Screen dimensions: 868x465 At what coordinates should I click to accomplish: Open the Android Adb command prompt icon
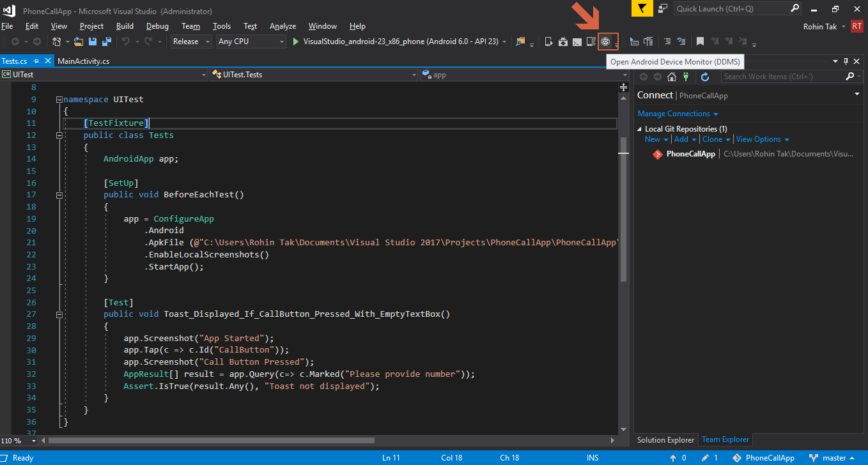[577, 42]
